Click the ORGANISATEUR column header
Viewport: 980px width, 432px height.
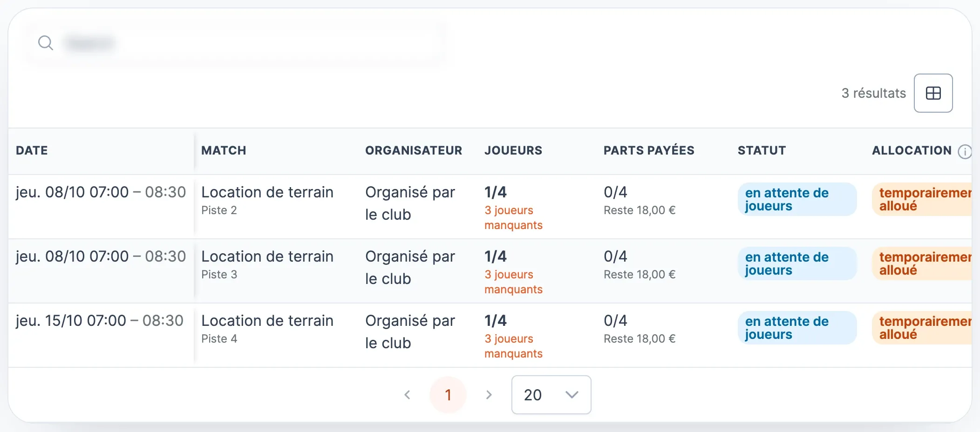(414, 150)
